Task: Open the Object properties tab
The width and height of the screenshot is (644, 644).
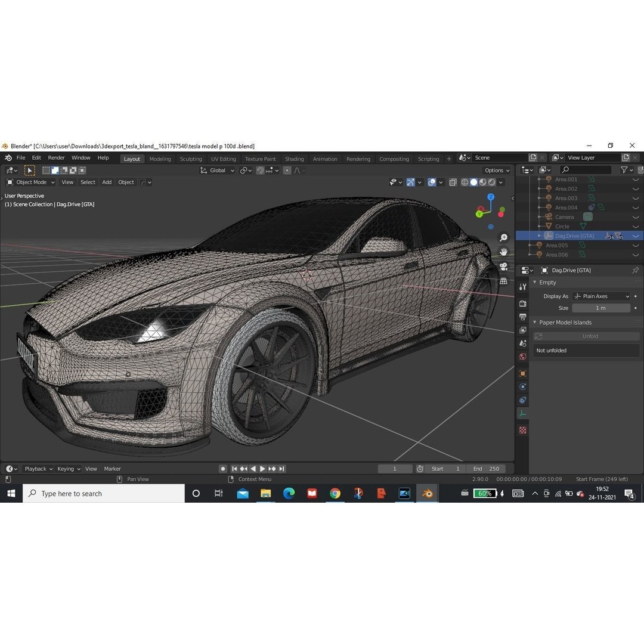Action: [x=522, y=373]
